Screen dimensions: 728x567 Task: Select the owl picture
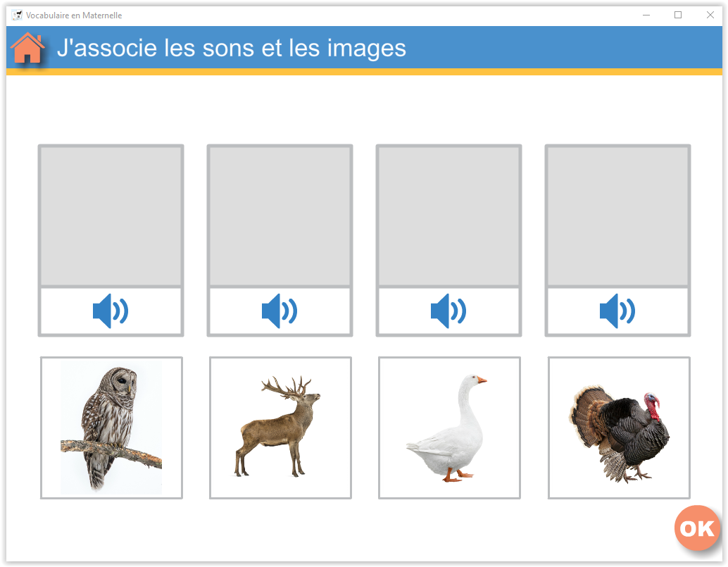(x=111, y=428)
